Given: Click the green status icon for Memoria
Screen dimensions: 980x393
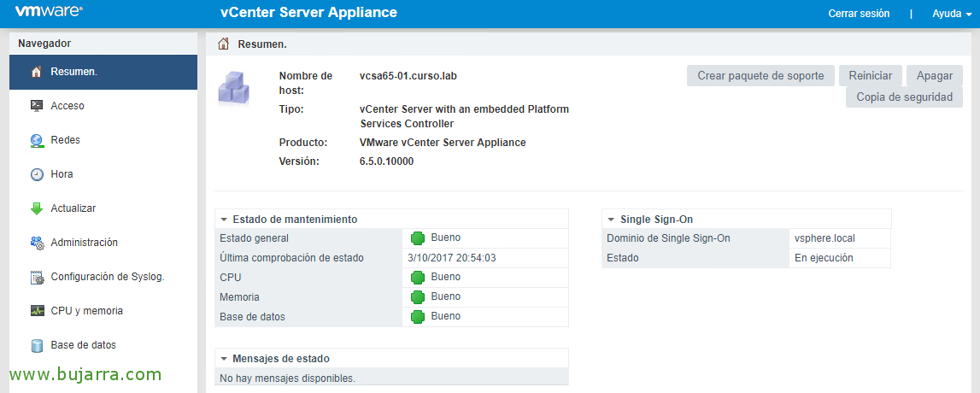Looking at the screenshot, I should click(418, 296).
